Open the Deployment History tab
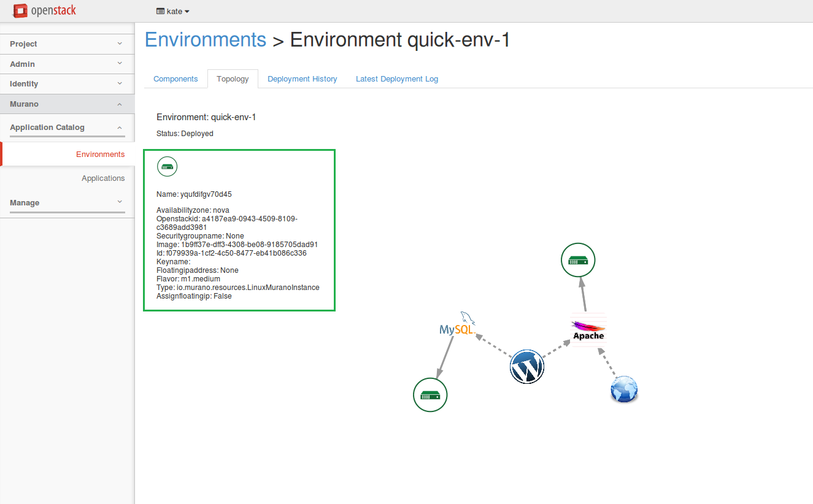The image size is (813, 504). (x=302, y=79)
